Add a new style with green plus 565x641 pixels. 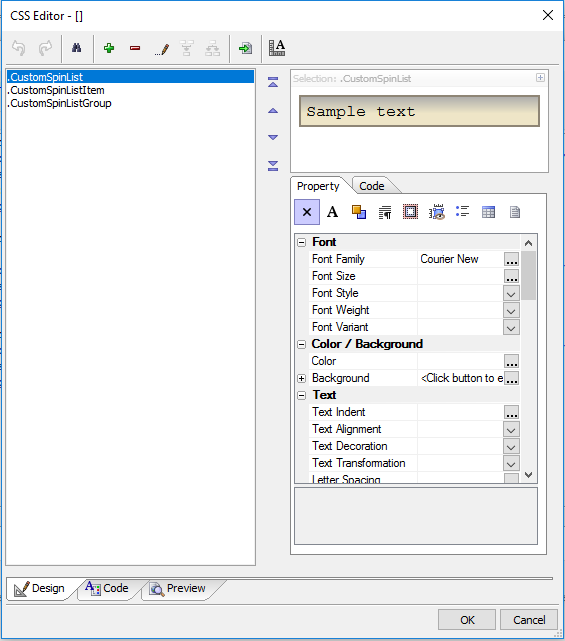[x=109, y=48]
